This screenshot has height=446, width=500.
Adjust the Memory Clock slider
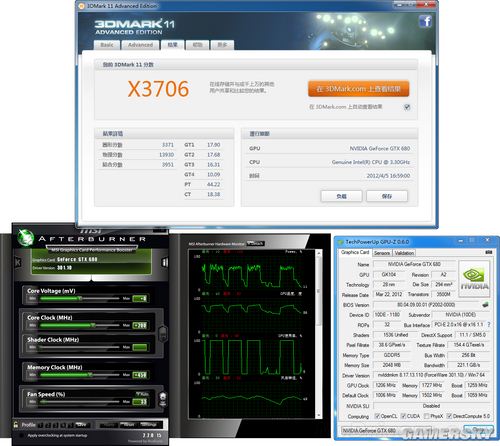(x=79, y=375)
